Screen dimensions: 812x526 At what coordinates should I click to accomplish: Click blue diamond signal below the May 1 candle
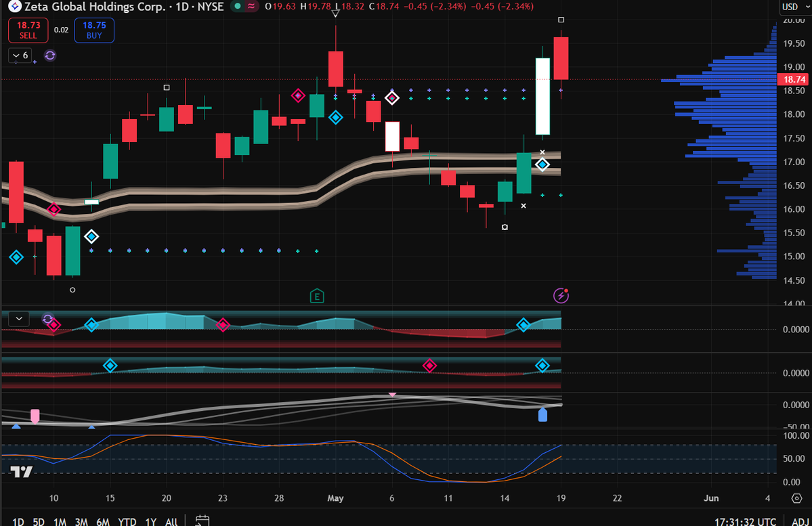[x=336, y=118]
